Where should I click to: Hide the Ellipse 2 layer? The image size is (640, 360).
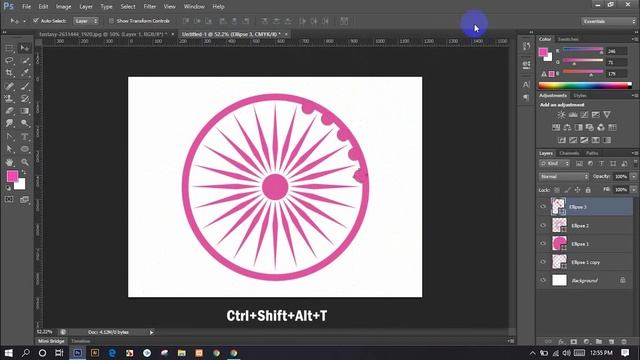(543, 225)
